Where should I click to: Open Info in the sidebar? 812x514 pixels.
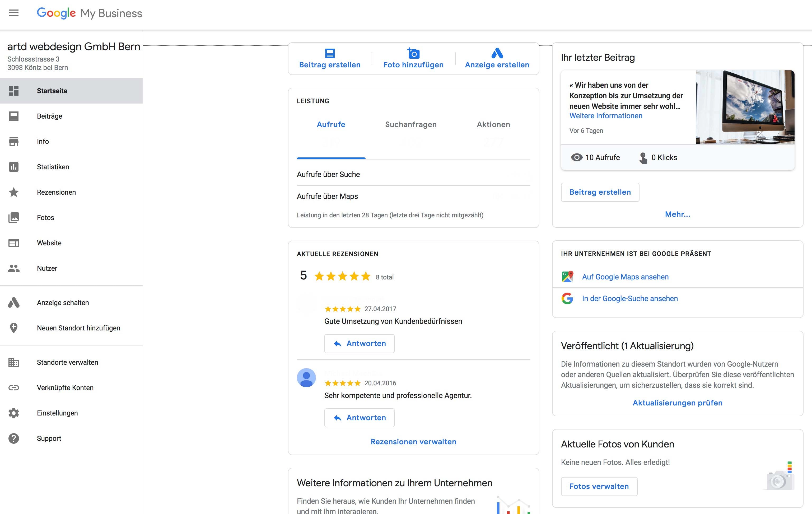click(x=71, y=141)
